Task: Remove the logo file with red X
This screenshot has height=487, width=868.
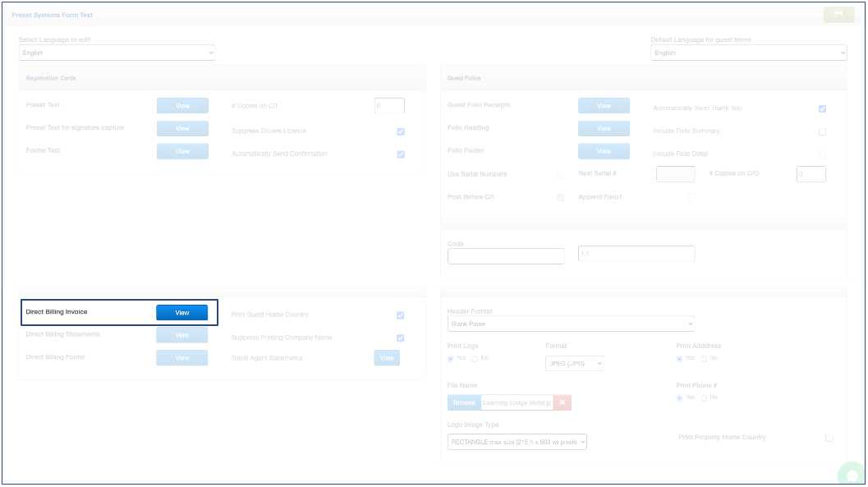Action: pos(562,402)
